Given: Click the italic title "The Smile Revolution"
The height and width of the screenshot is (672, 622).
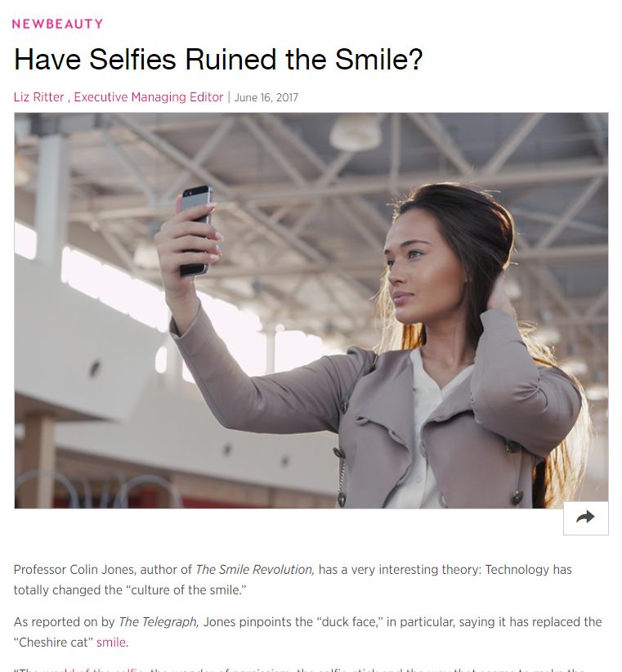Looking at the screenshot, I should (255, 570).
